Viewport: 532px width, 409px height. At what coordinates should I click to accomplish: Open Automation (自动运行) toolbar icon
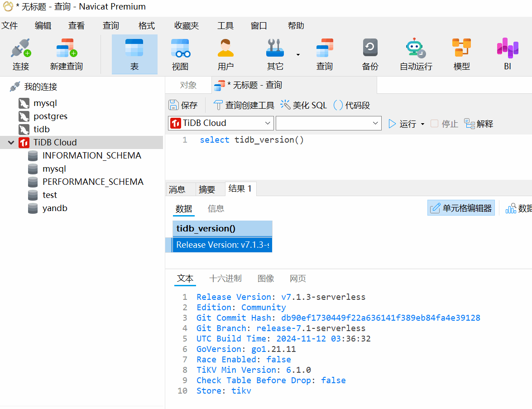coord(416,54)
